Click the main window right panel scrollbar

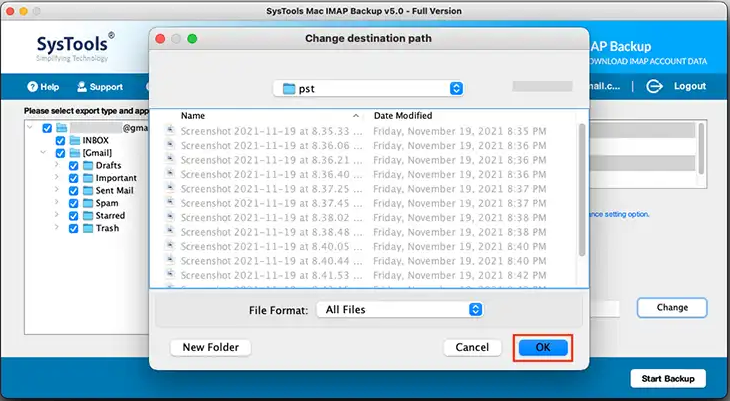(x=702, y=149)
